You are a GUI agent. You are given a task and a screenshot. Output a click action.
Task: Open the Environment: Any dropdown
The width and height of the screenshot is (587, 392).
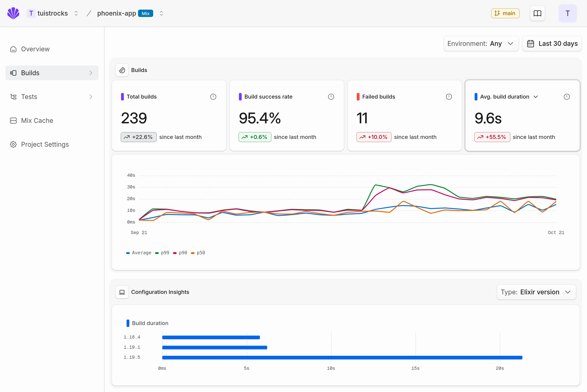(x=481, y=44)
